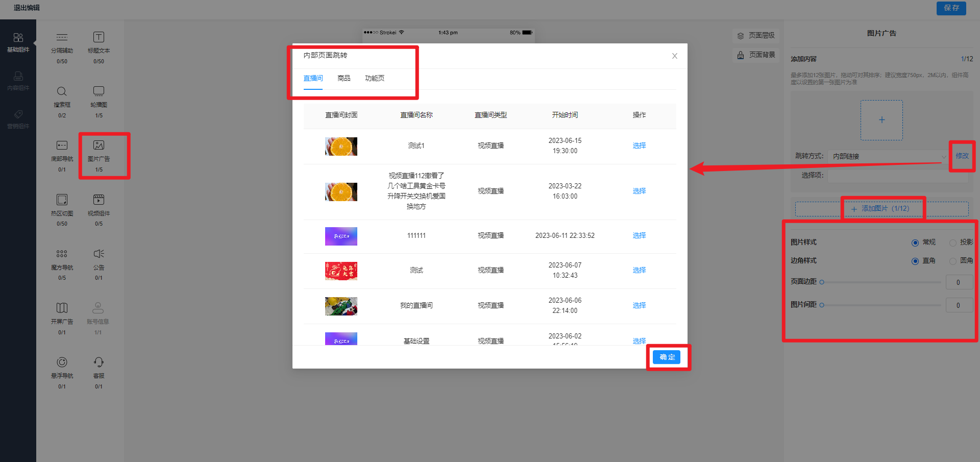This screenshot has width=980, height=462.
Task: Switch to the 商品 tab
Action: (344, 78)
